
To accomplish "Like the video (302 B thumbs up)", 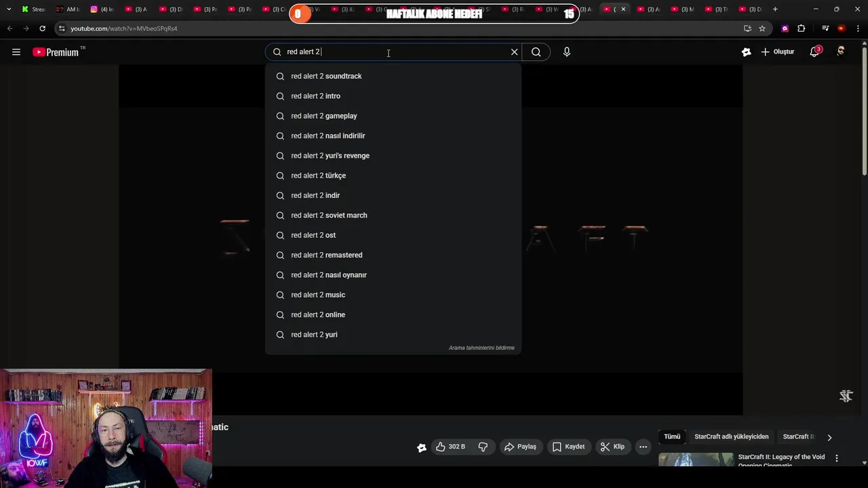I will 450,447.
